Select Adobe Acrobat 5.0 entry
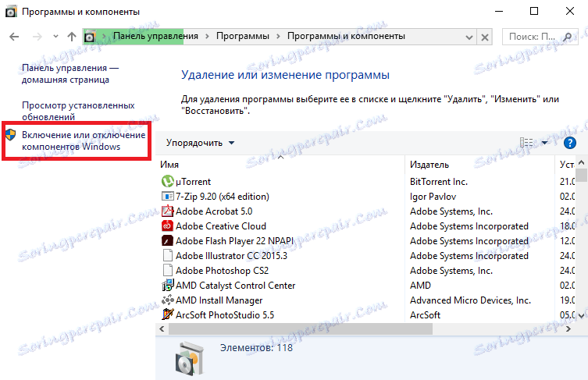Image resolution: width=588 pixels, height=380 pixels. tap(214, 211)
